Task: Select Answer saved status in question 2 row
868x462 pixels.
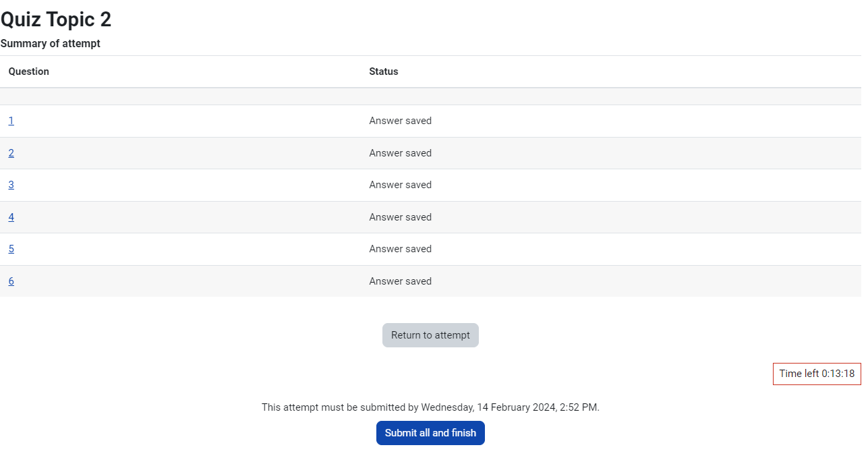Action: pos(400,153)
